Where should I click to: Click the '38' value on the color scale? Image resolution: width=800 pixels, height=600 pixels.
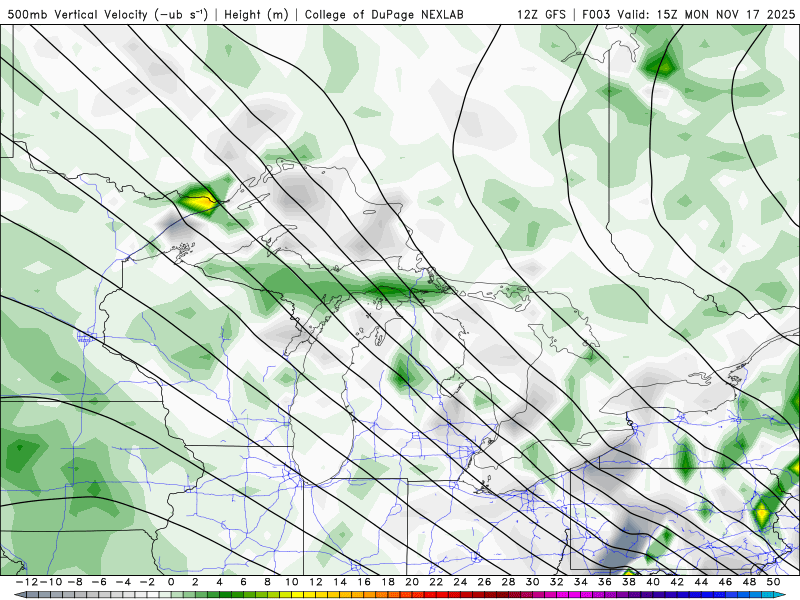point(629,582)
